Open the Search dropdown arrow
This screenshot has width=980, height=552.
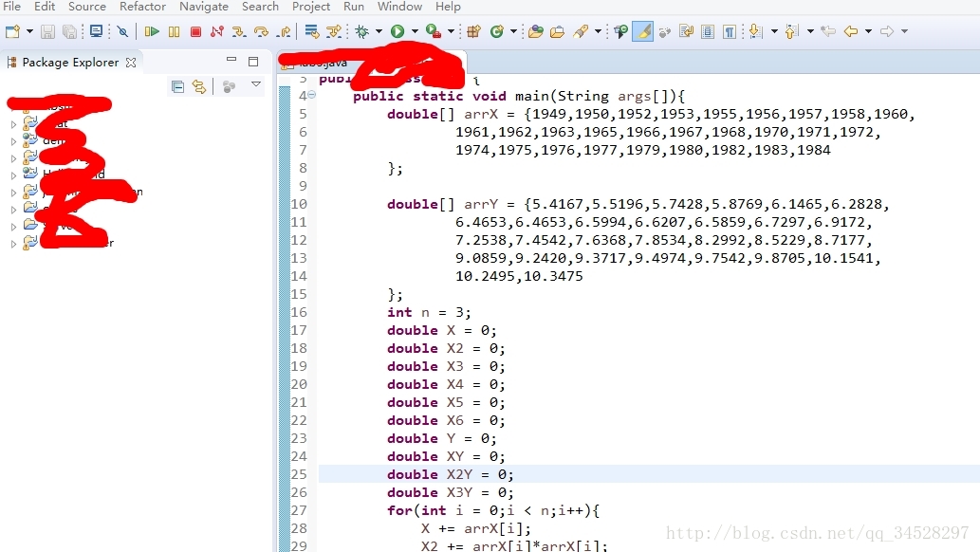click(598, 31)
